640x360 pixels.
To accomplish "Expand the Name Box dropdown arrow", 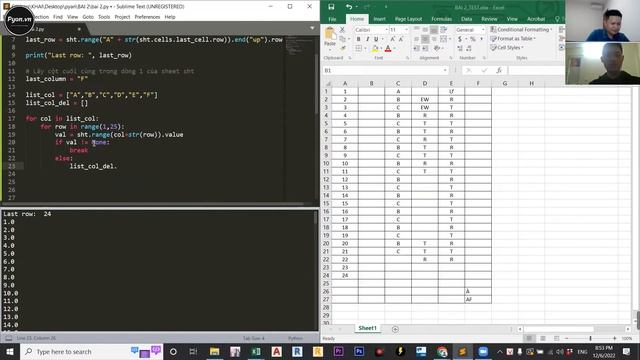I will pyautogui.click(x=445, y=71).
